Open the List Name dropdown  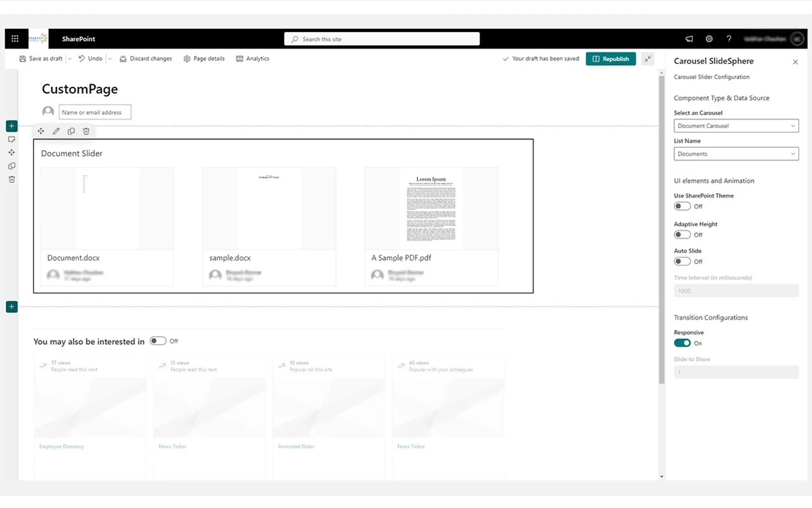point(736,154)
